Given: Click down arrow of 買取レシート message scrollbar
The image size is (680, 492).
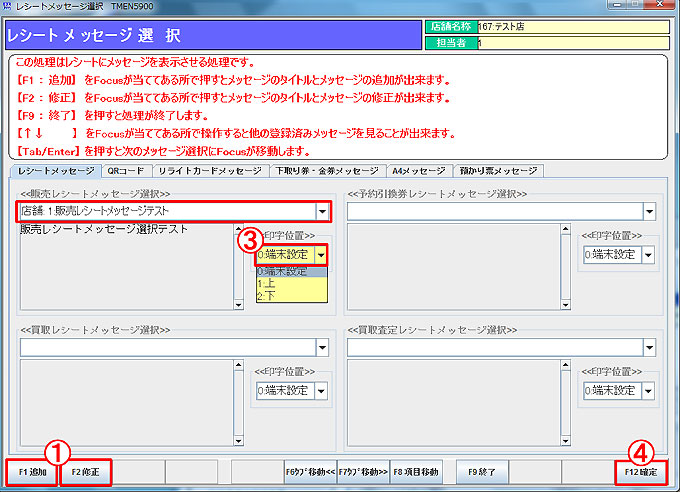Looking at the screenshot, I should click(239, 441).
